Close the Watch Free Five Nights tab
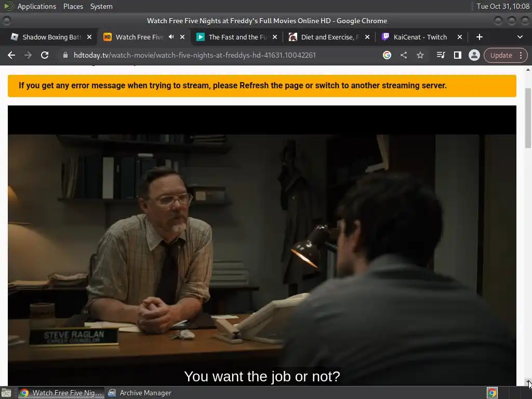Screen dimensions: 532x399 (182, 37)
